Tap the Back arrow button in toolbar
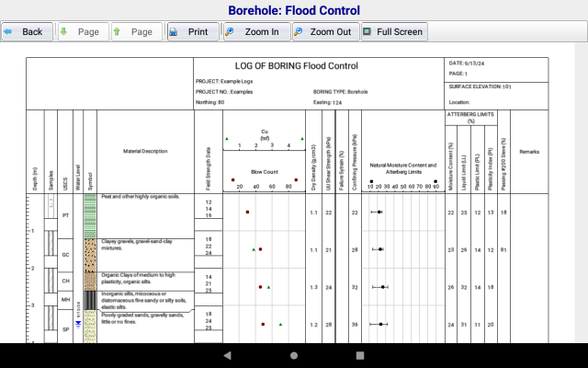The width and height of the screenshot is (588, 368). 26,31
